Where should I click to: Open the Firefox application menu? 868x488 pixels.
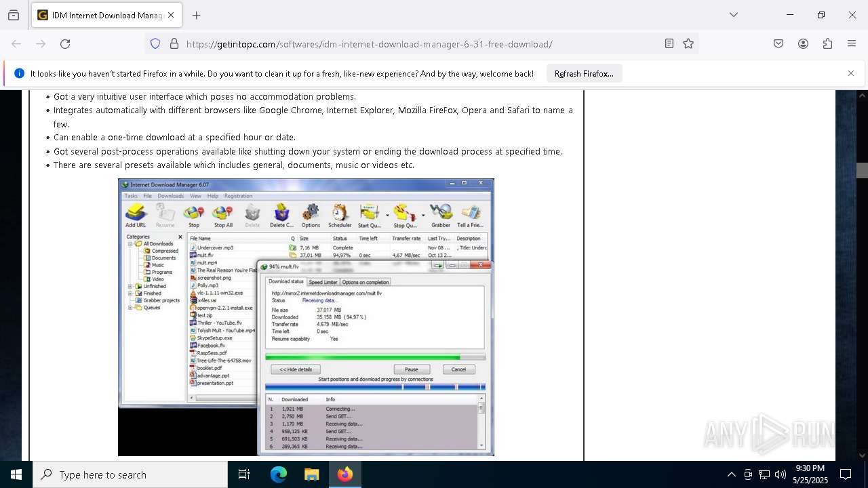[852, 43]
